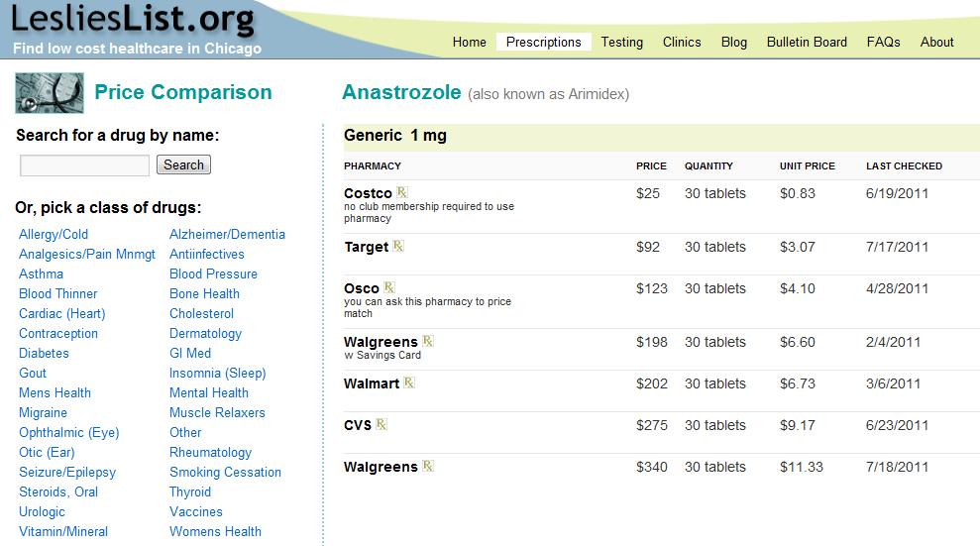This screenshot has width=980, height=546.
Task: Open the Analgesics/Pain Mnmgt class
Action: (87, 255)
